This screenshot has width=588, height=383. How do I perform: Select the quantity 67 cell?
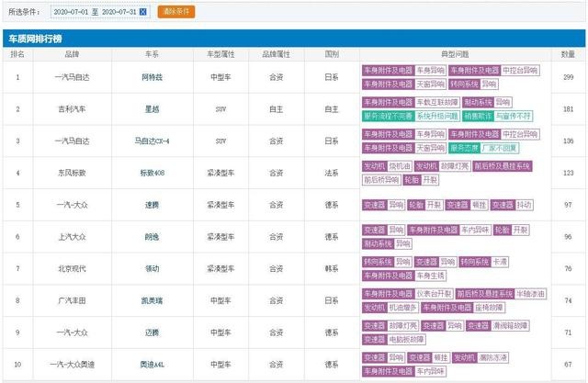coord(568,365)
